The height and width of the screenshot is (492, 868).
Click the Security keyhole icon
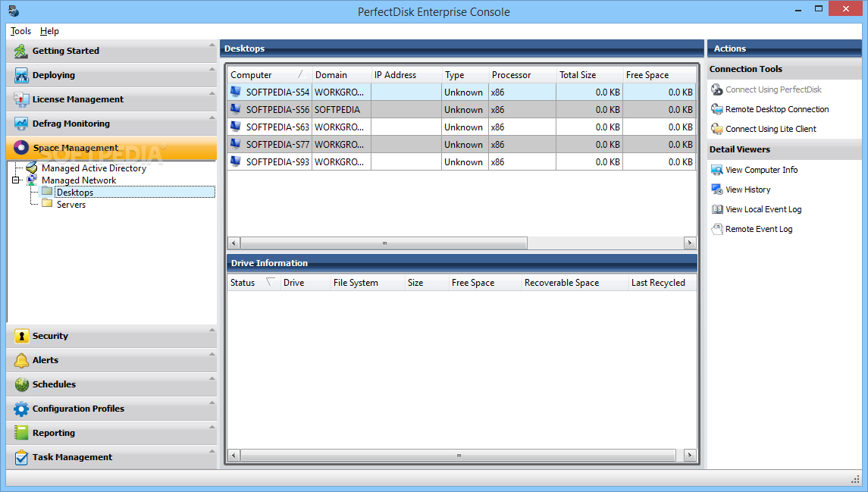point(21,336)
